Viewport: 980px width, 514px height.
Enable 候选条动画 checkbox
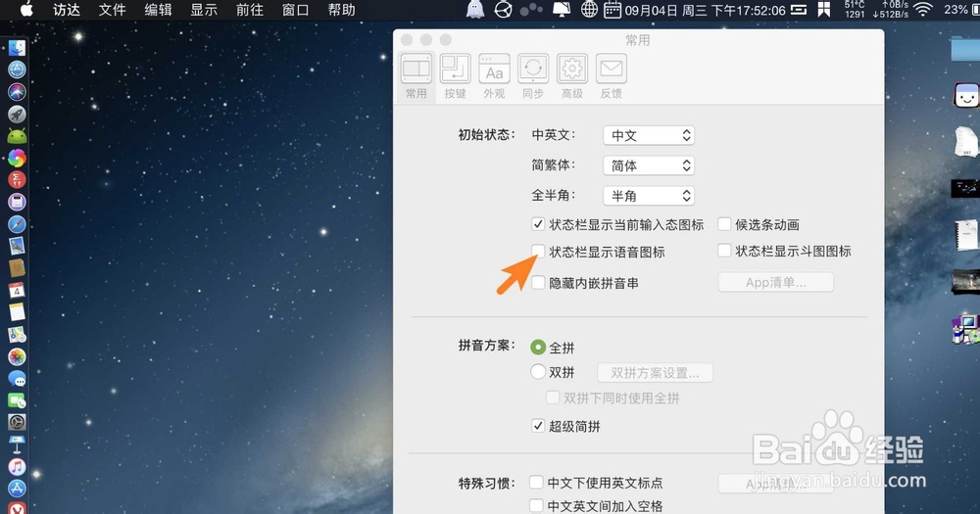tap(724, 223)
